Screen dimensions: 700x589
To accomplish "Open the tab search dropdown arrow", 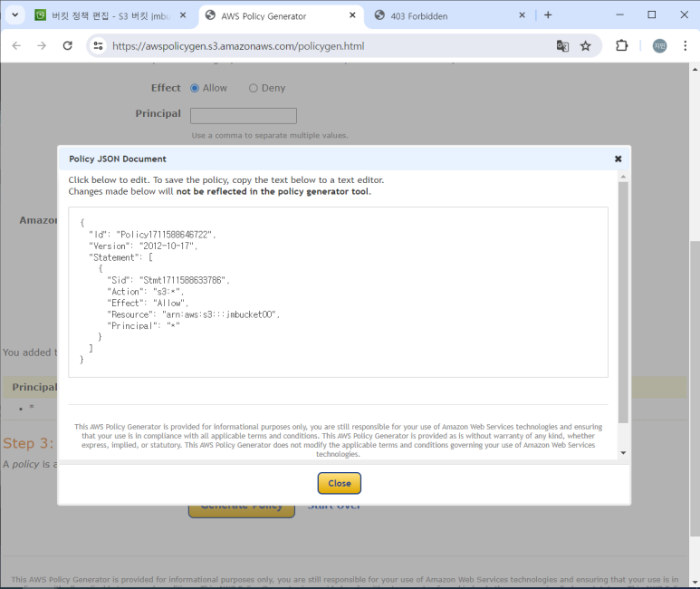I will pos(14,15).
